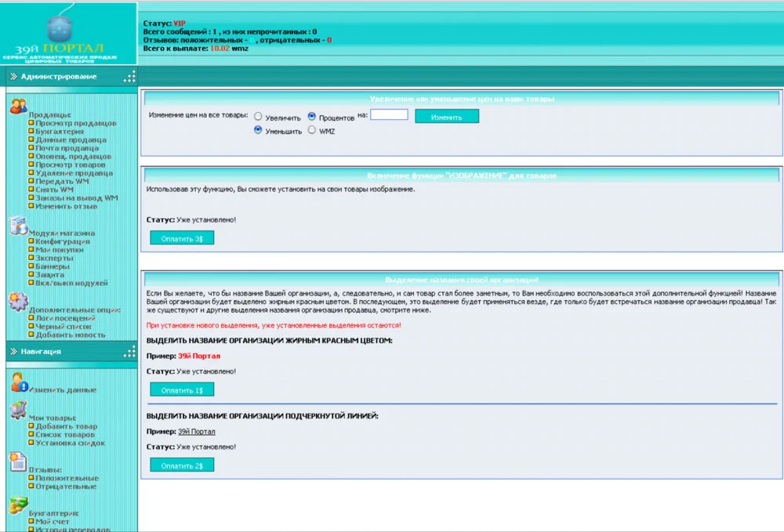Open Заказы на вывод WM link

coord(77,197)
